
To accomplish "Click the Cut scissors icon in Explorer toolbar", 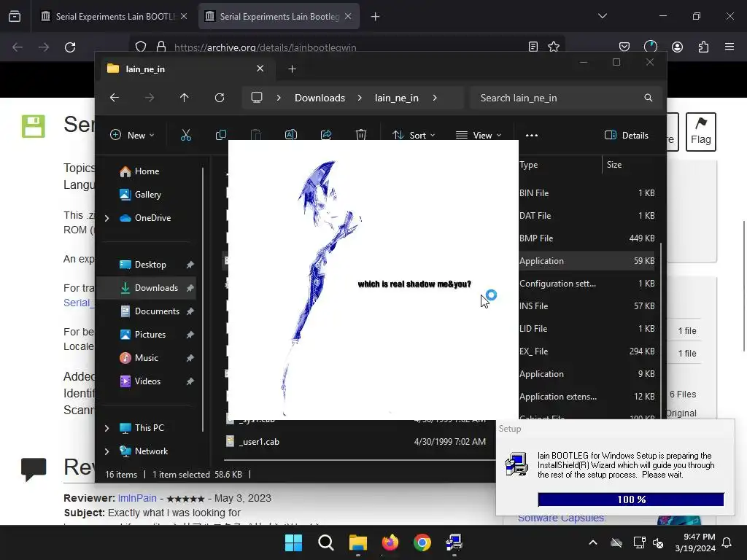I will (186, 135).
